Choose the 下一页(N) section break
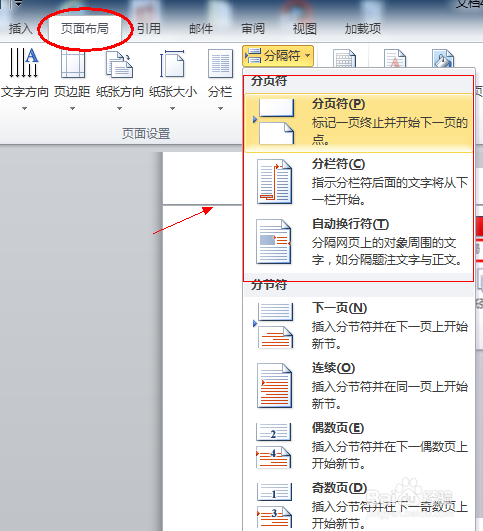 pos(358,326)
